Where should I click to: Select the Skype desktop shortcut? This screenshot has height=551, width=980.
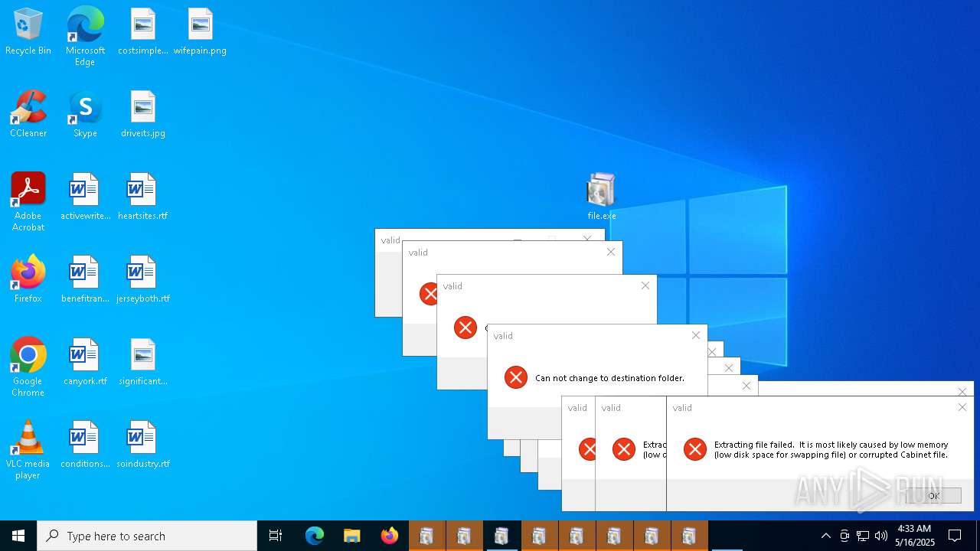(85, 115)
